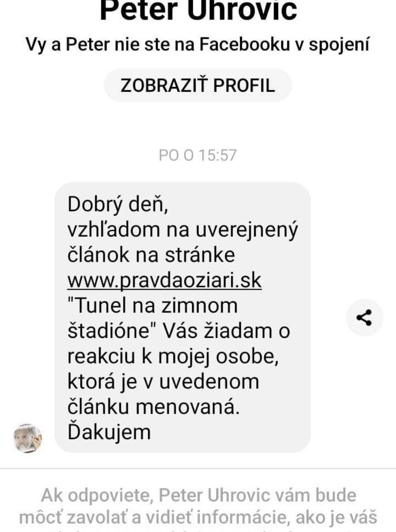
Task: Tap the line 'článok na stránke'
Action: 151,255
